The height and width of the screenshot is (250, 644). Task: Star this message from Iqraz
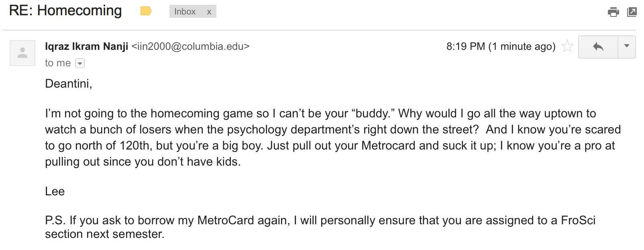coord(567,46)
